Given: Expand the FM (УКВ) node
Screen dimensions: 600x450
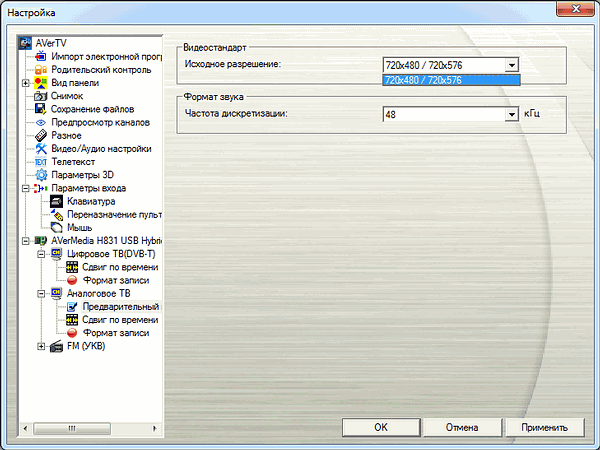Looking at the screenshot, I should pos(41,346).
